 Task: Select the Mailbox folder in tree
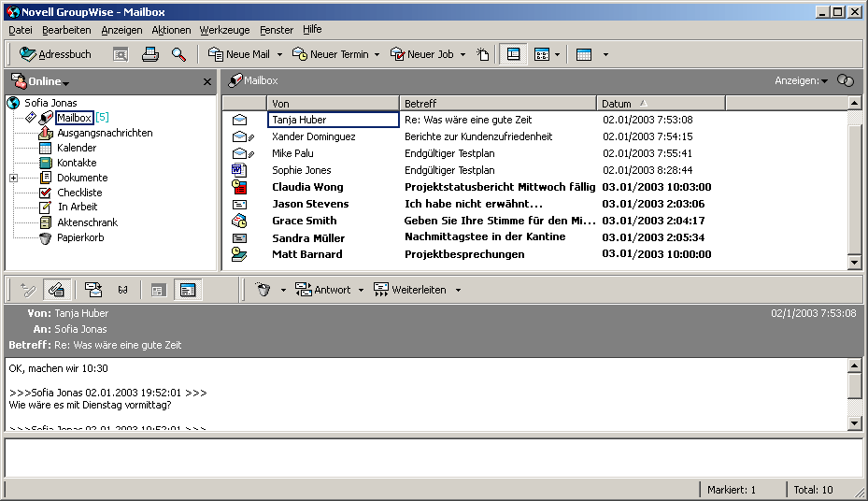tap(74, 118)
